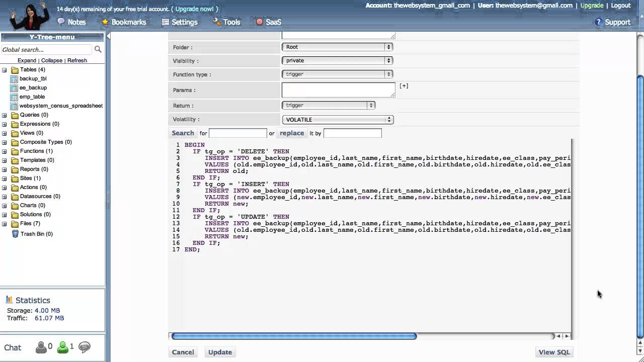Click the code editor scroll left arrow
This screenshot has height=362, width=644.
coord(558,336)
